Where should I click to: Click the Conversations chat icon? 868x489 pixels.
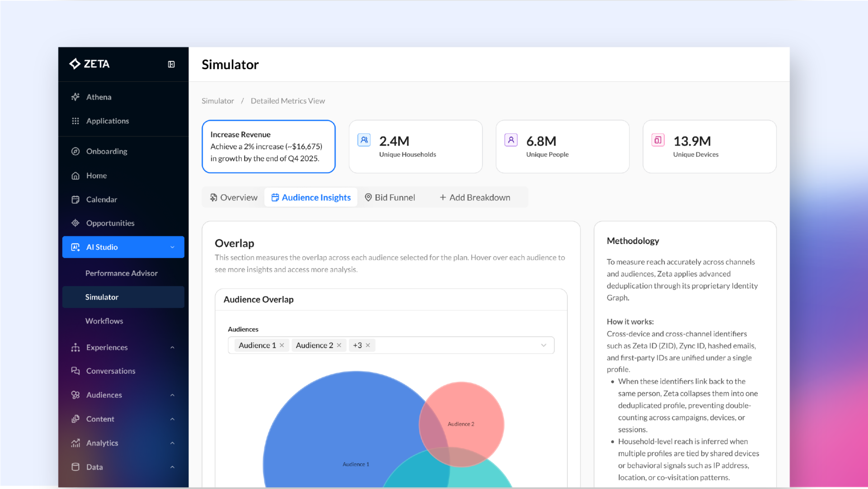(75, 371)
